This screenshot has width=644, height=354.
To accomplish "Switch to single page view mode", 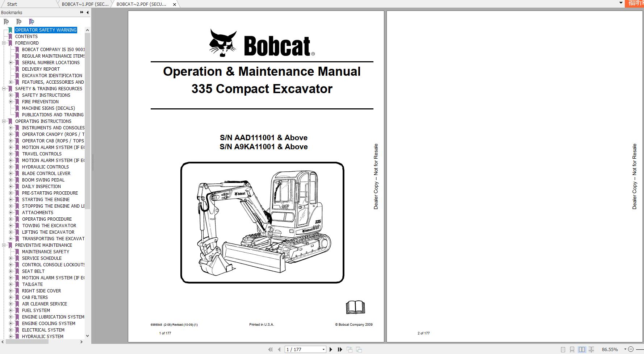I will tap(563, 349).
